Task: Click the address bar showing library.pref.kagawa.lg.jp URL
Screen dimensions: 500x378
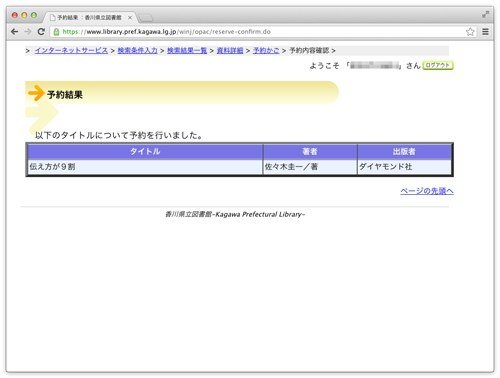Action: tap(263, 32)
